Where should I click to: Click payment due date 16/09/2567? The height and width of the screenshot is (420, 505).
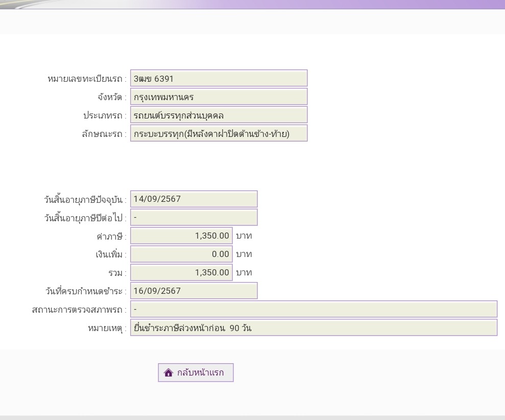click(194, 291)
